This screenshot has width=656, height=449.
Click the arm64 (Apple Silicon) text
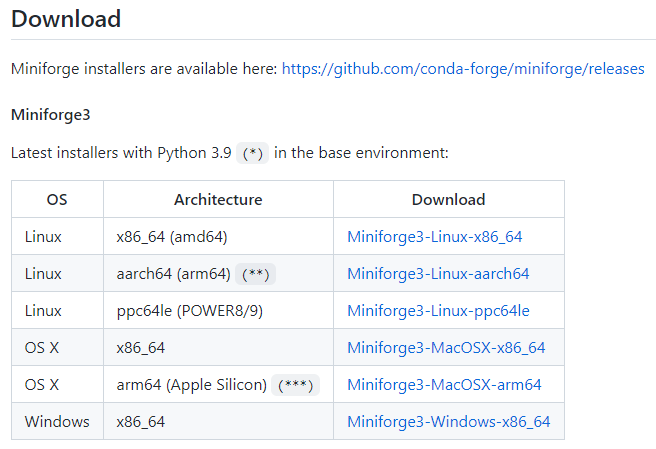(191, 385)
